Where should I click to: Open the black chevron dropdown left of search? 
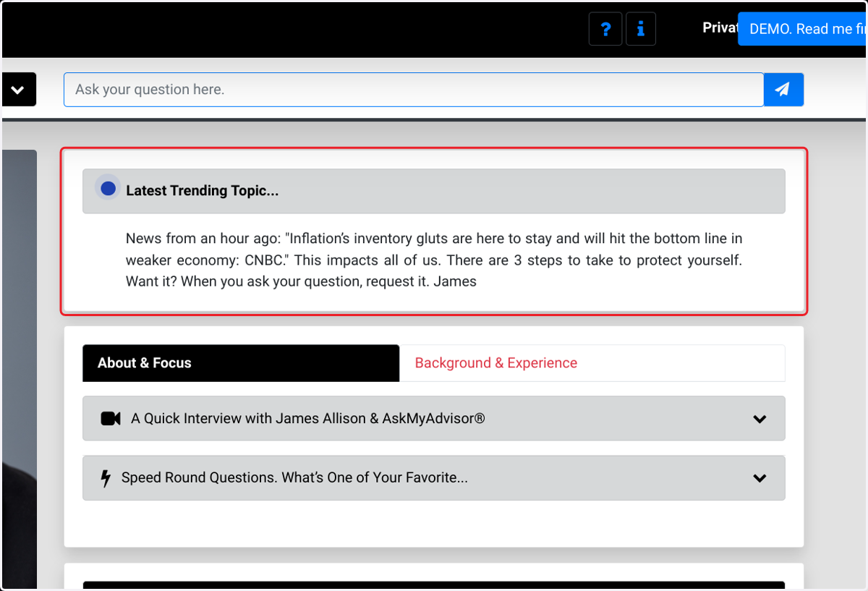point(18,90)
